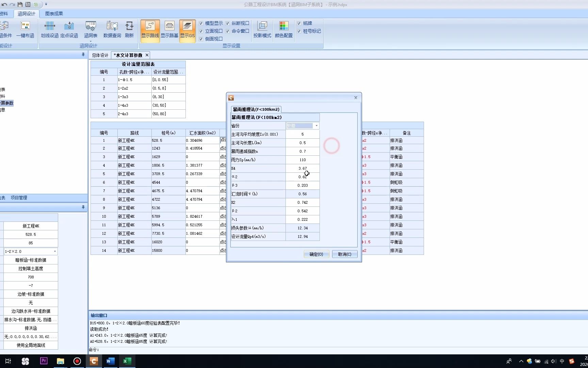
Task: Open the 省份 province dropdown in the dialog
Action: coord(316,125)
